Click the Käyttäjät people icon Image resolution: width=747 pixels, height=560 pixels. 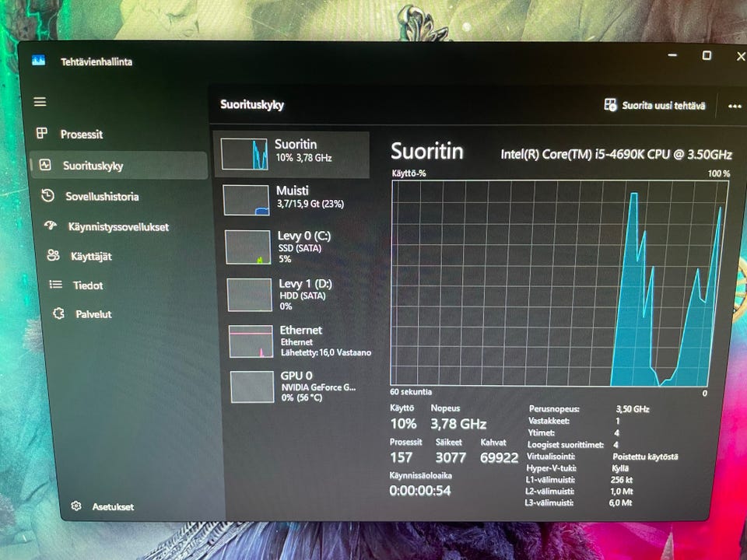[x=53, y=255]
